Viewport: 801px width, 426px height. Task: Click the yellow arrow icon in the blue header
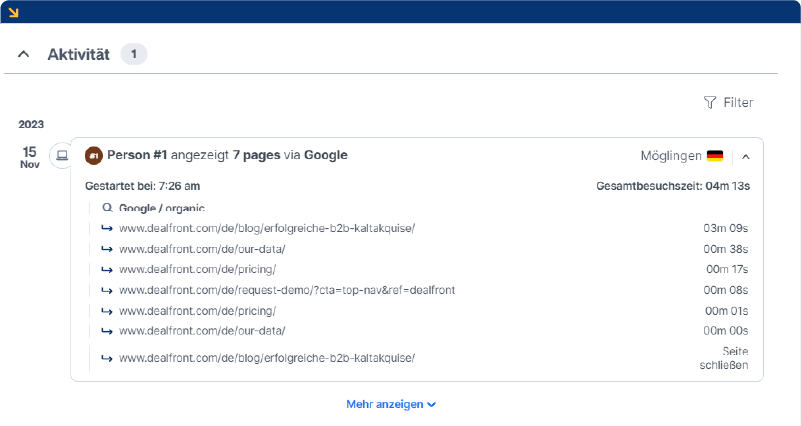[x=13, y=12]
